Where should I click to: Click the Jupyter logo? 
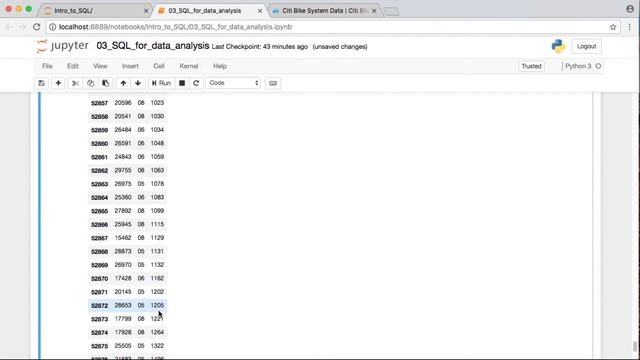(62, 46)
